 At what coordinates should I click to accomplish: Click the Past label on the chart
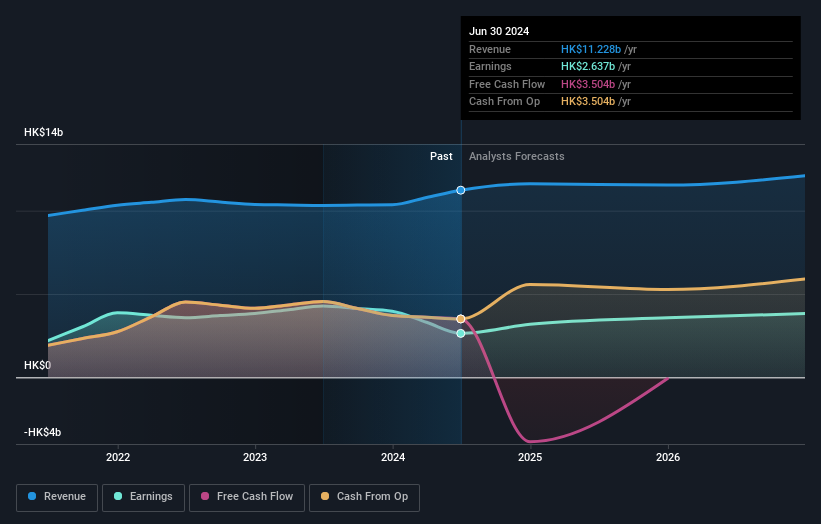[x=441, y=156]
